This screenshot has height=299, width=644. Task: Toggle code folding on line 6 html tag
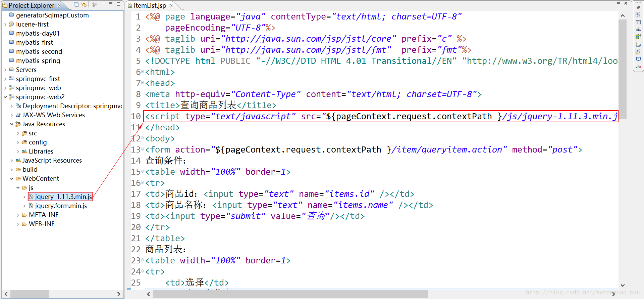click(142, 72)
